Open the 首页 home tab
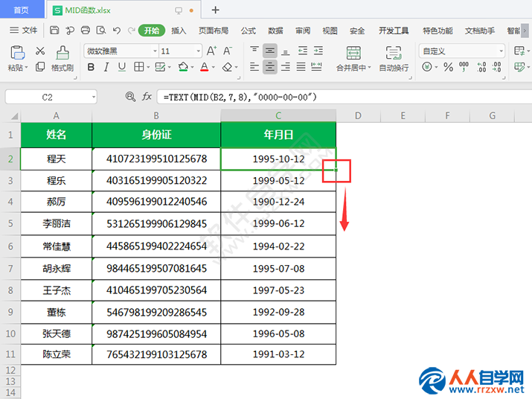 point(22,10)
